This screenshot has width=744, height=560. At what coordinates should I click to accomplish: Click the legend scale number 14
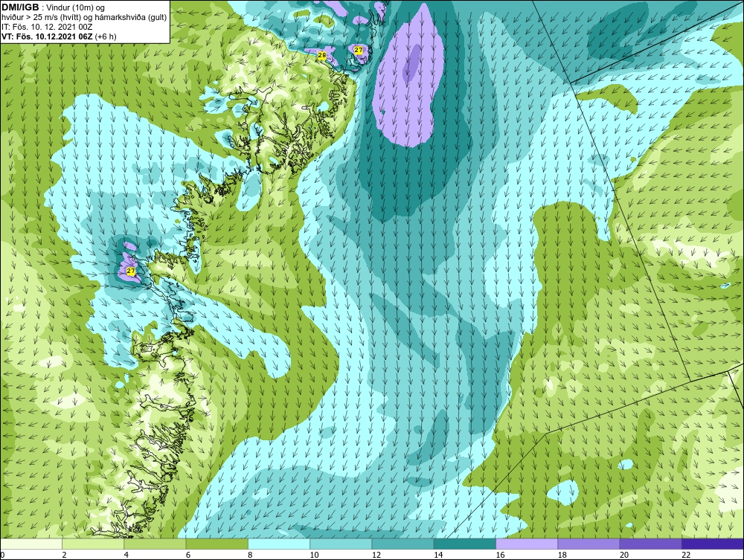pos(438,555)
